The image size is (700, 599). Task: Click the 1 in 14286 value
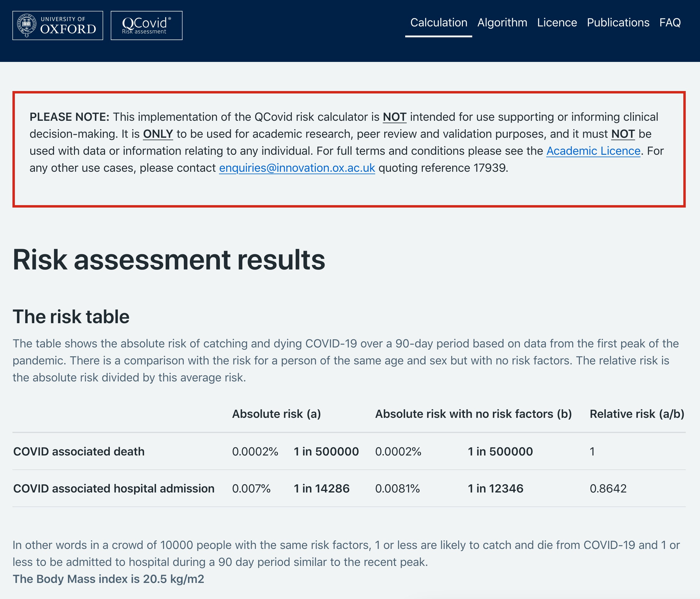321,489
